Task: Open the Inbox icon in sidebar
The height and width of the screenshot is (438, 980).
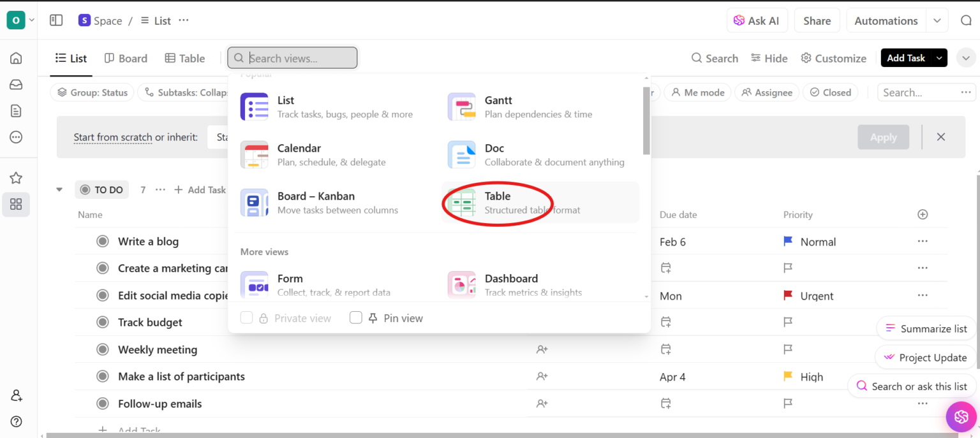Action: tap(16, 84)
